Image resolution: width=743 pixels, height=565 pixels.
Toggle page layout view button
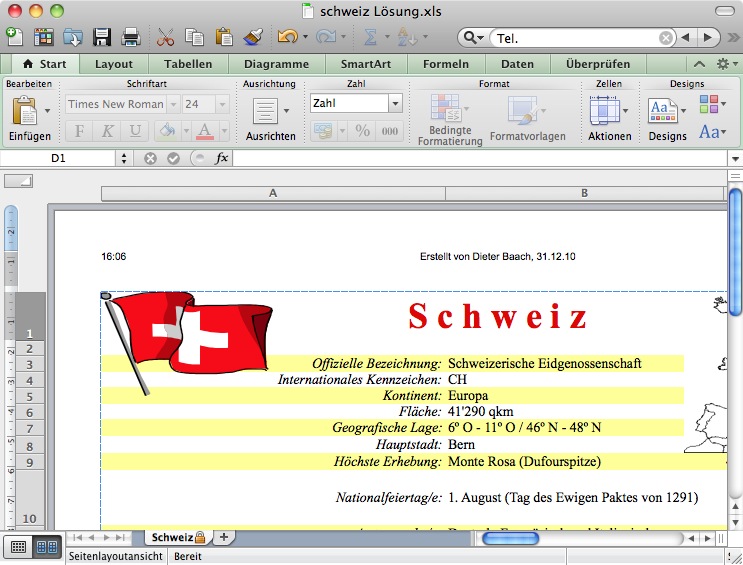click(47, 547)
